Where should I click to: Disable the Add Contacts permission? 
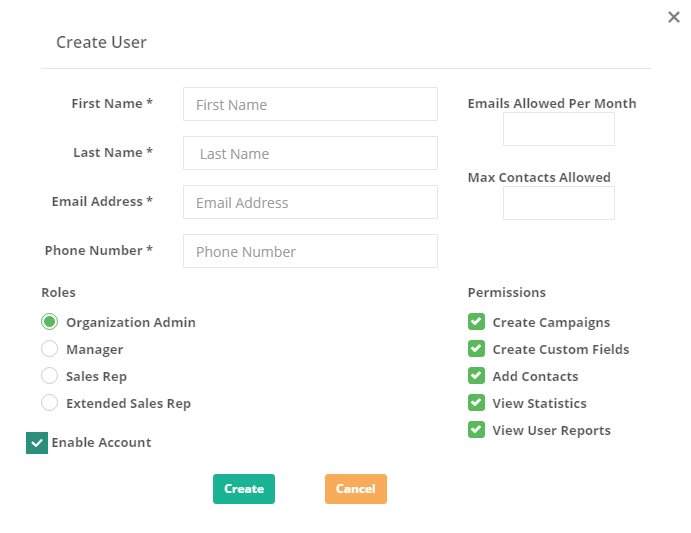(476, 376)
